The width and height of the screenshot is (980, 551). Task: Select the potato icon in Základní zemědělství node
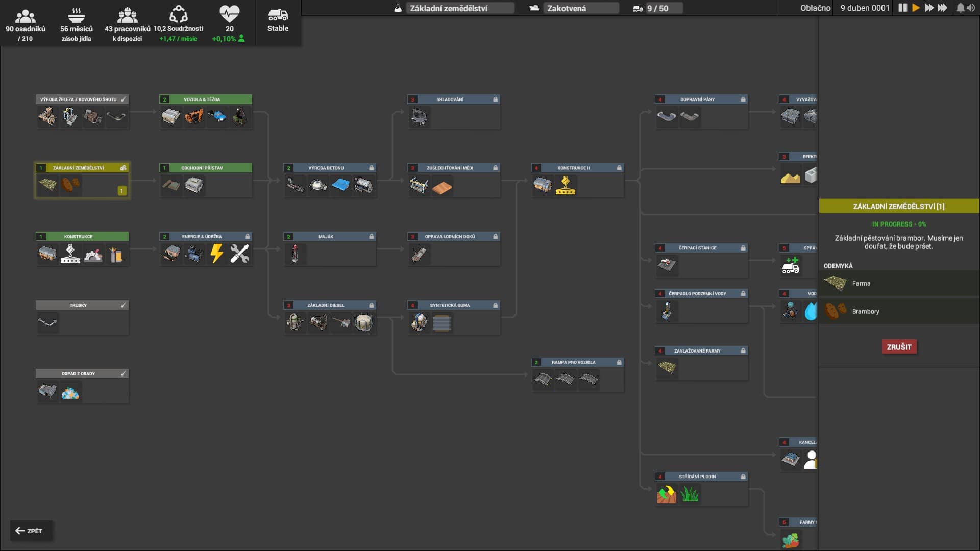[x=70, y=184]
